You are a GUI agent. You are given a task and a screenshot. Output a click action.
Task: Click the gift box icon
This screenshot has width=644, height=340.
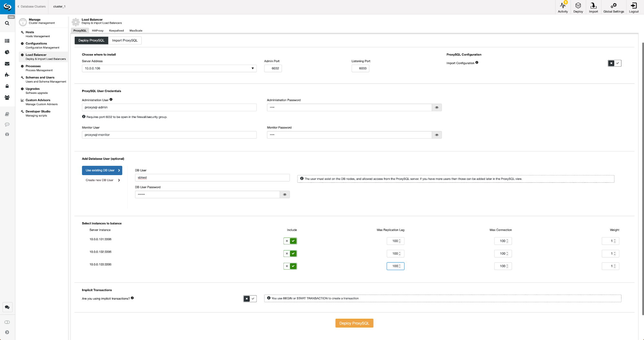pyautogui.click(x=7, y=134)
